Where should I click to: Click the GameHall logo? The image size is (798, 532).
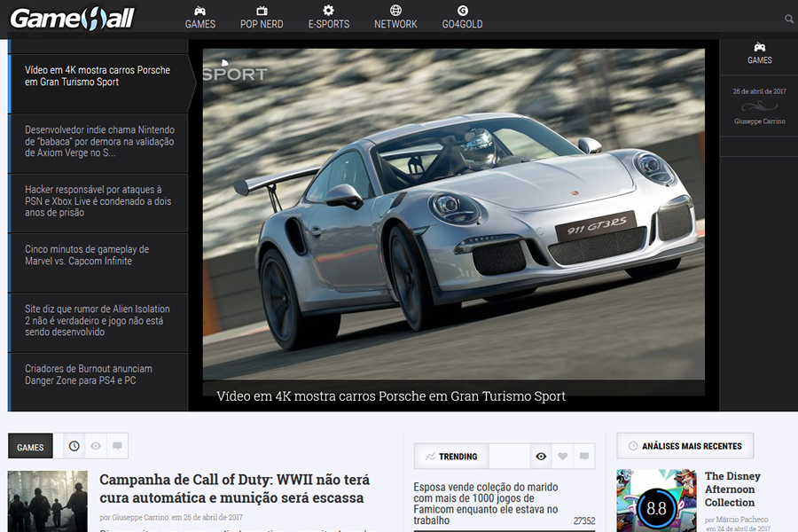point(73,19)
